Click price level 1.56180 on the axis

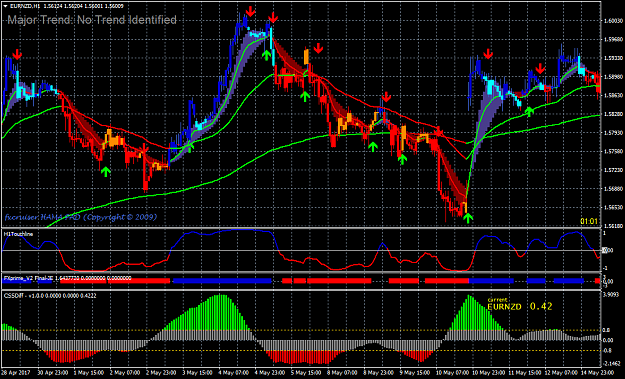612,226
